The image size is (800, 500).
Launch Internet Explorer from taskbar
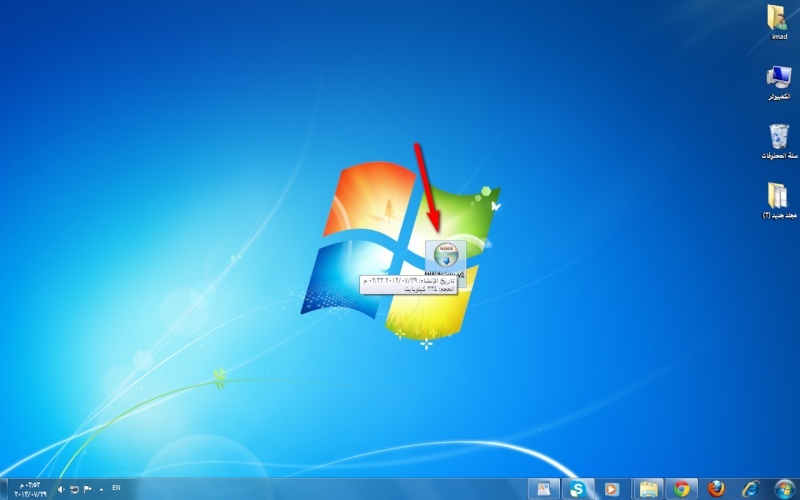point(750,489)
